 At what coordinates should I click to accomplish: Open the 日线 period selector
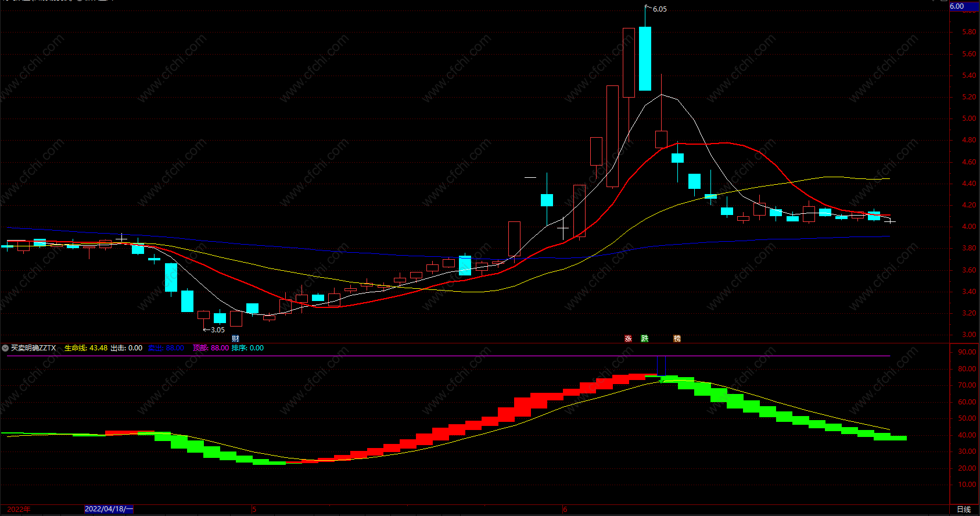964,510
